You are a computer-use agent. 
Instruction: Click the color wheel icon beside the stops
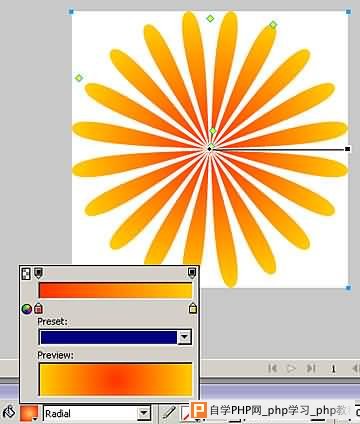pyautogui.click(x=27, y=309)
